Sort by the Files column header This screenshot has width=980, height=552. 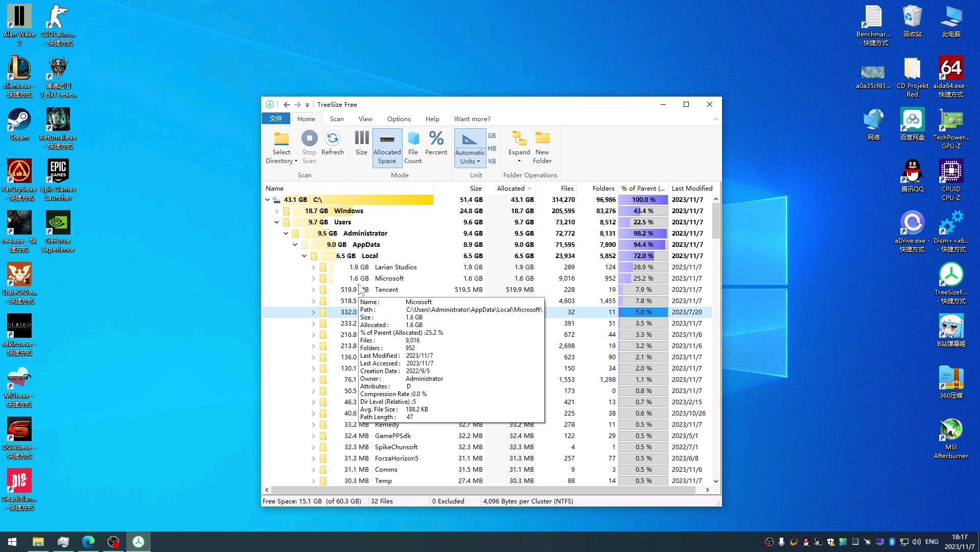(x=556, y=189)
